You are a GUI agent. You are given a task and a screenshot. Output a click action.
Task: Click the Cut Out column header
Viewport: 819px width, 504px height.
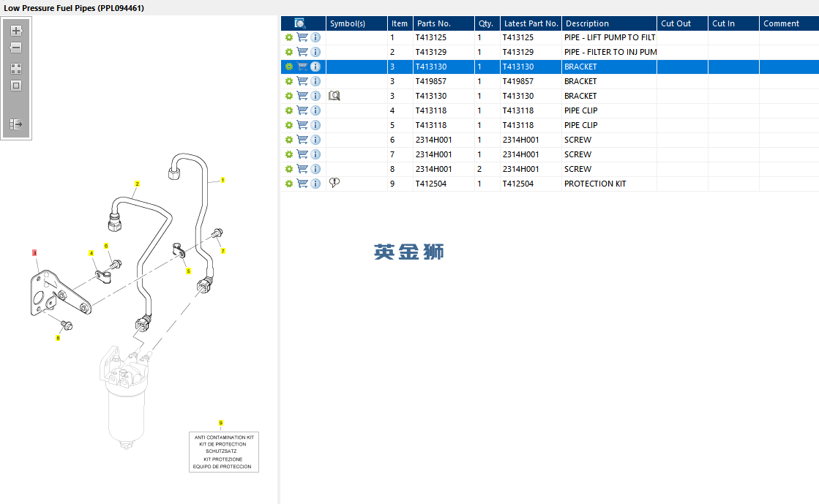point(682,23)
